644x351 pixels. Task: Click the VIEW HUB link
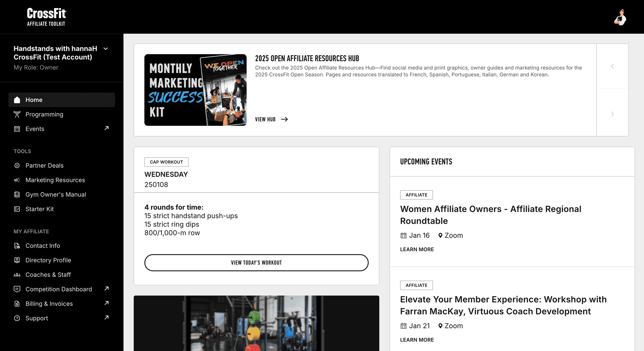(265, 119)
